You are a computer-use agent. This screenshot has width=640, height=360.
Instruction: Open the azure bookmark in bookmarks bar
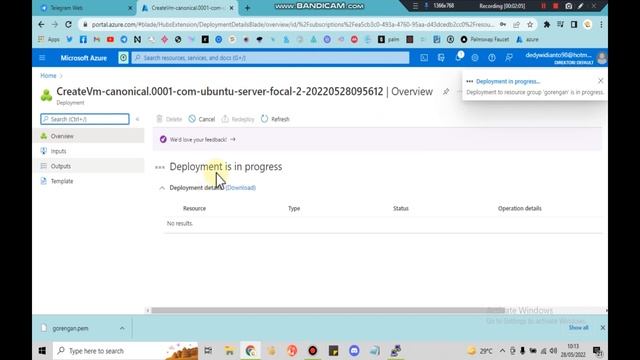tap(527, 40)
